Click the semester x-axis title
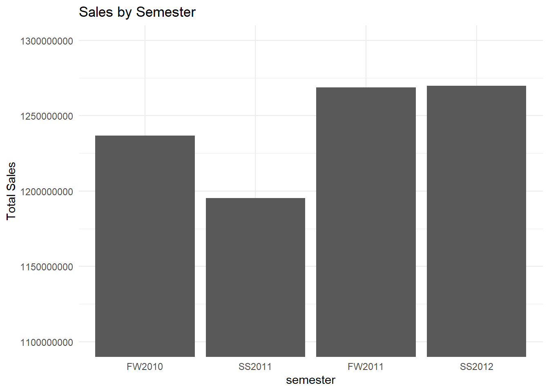This screenshot has height=392, width=549. 310,380
